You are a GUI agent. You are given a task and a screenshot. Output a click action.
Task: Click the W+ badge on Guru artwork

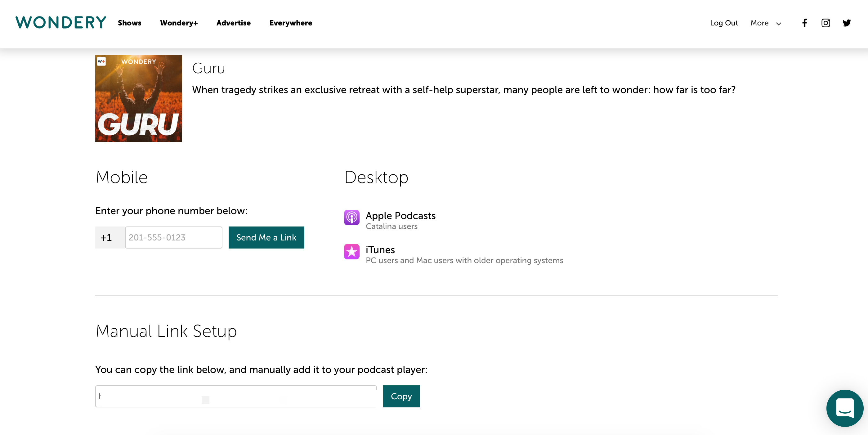101,61
